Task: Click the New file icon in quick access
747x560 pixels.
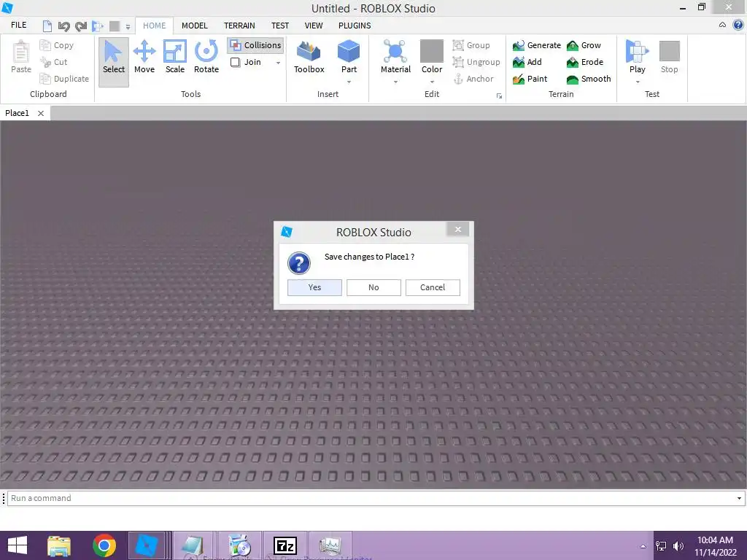Action: click(x=47, y=26)
